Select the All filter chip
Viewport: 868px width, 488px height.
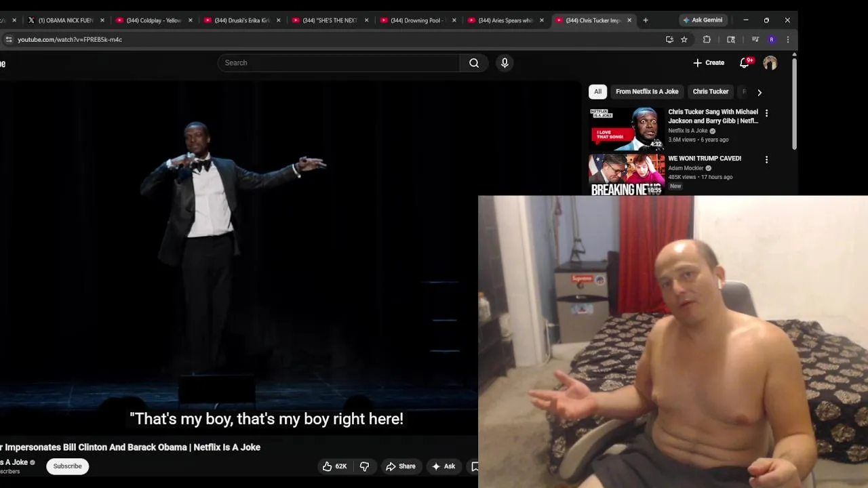coord(597,91)
